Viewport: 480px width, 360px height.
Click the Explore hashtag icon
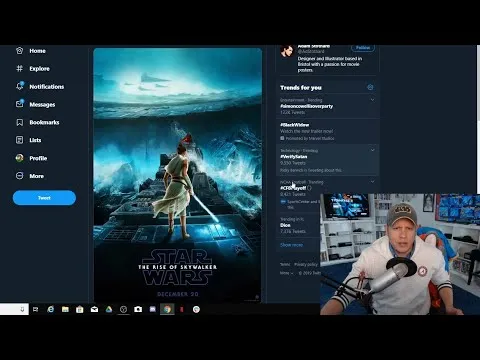pyautogui.click(x=20, y=68)
